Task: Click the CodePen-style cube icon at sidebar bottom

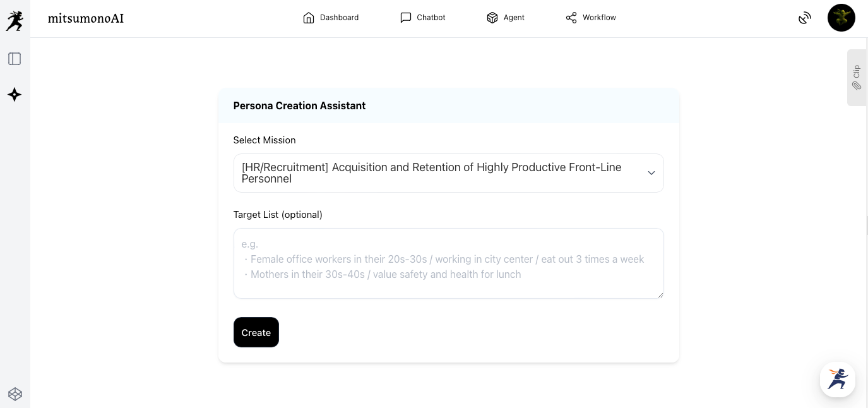Action: (x=15, y=394)
